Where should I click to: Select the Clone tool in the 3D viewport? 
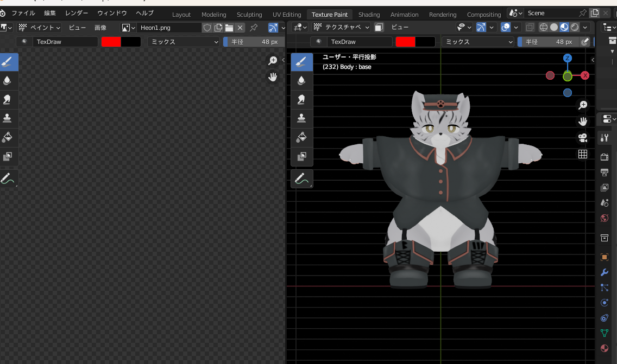[x=302, y=118]
